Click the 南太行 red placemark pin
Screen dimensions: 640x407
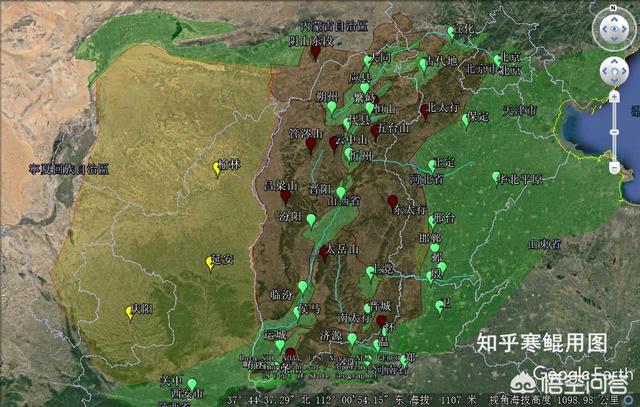click(x=382, y=321)
